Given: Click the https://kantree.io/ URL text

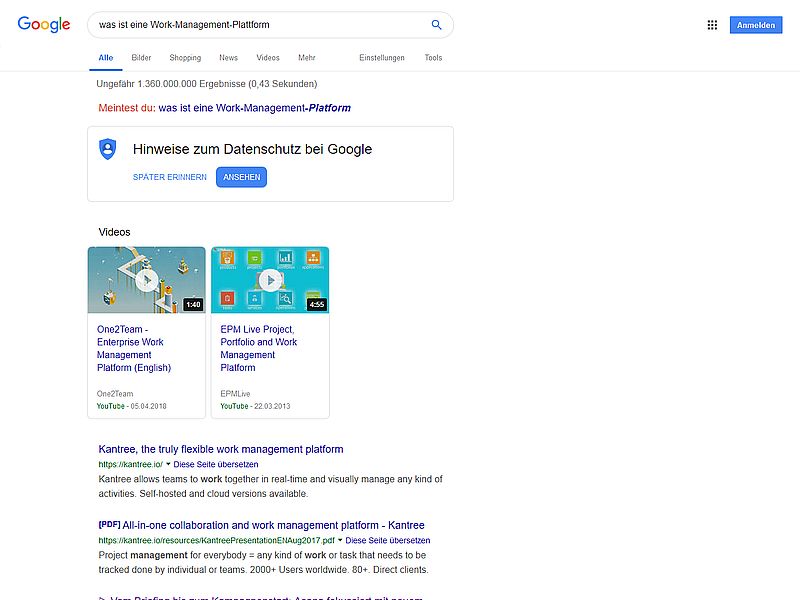Looking at the screenshot, I should [131, 464].
